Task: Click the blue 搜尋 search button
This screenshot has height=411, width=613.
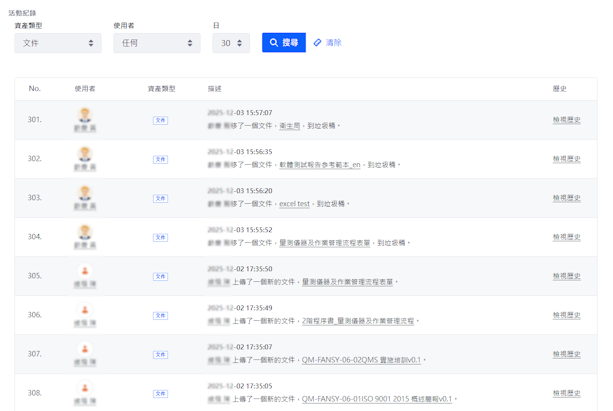Action: click(x=284, y=43)
